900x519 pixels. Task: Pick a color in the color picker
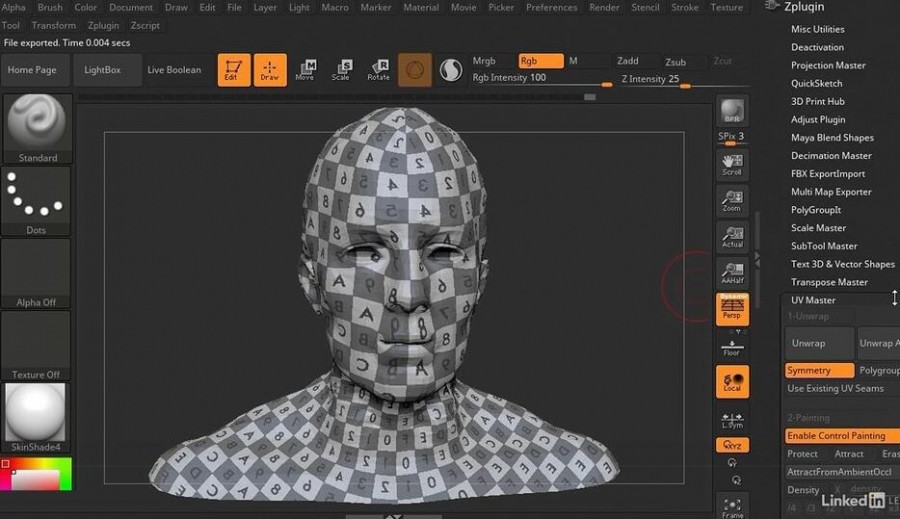click(x=36, y=474)
